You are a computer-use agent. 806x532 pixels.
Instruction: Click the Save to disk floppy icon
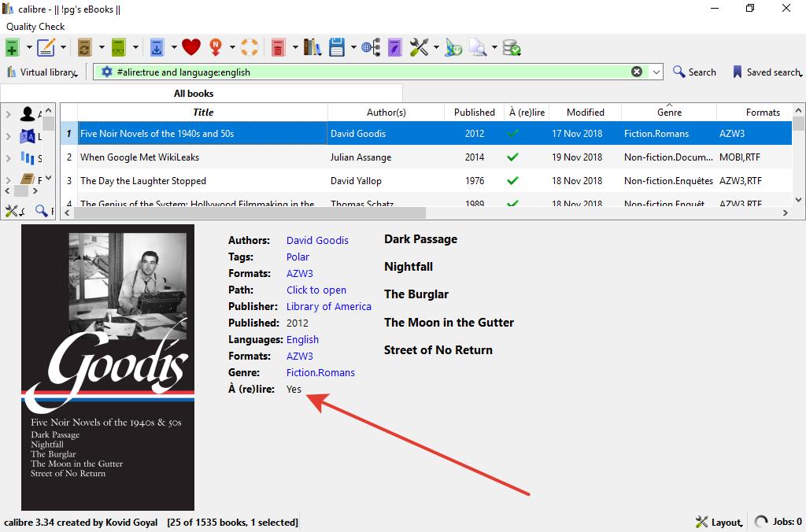(337, 48)
